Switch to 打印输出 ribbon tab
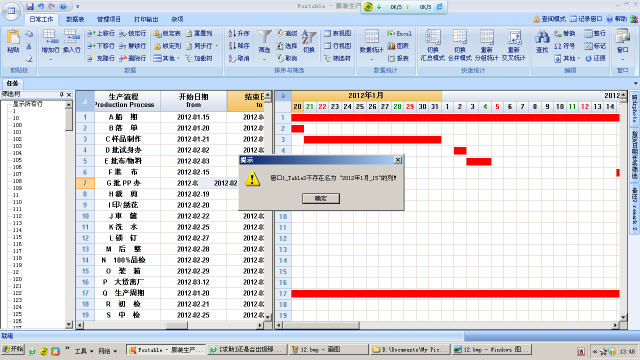Screen dimensions: 640x360 tap(146, 19)
